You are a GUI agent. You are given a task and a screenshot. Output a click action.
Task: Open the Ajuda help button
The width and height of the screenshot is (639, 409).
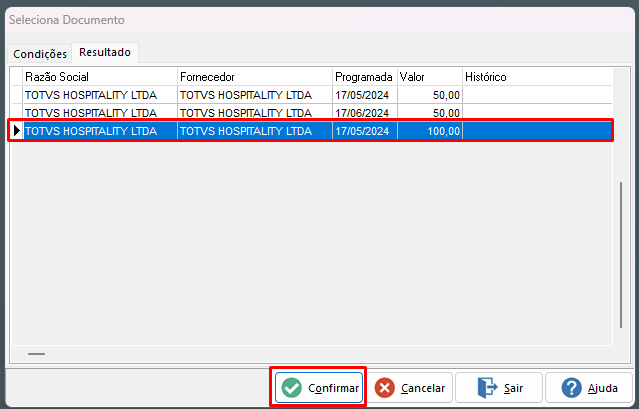(x=589, y=387)
